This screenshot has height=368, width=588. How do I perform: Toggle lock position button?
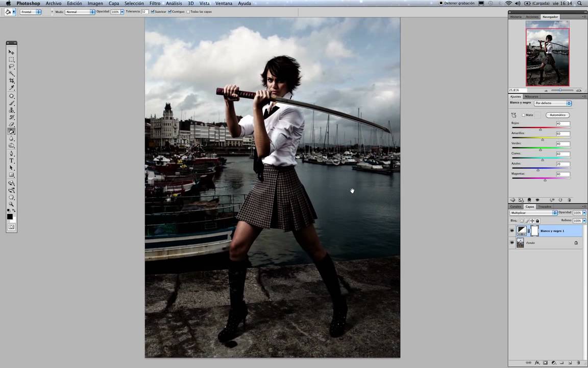click(532, 221)
